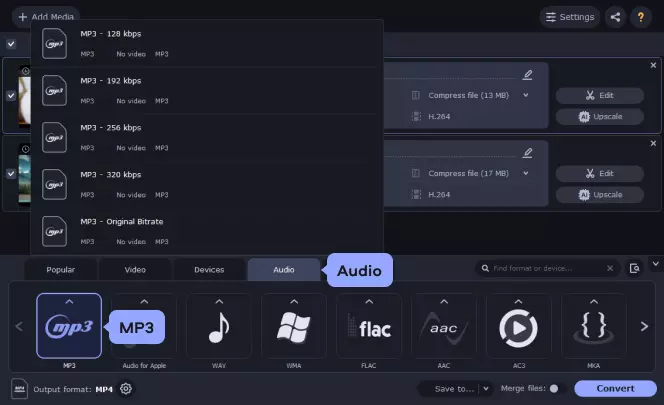
Task: Click the pencil rename icon for first file
Action: click(527, 75)
